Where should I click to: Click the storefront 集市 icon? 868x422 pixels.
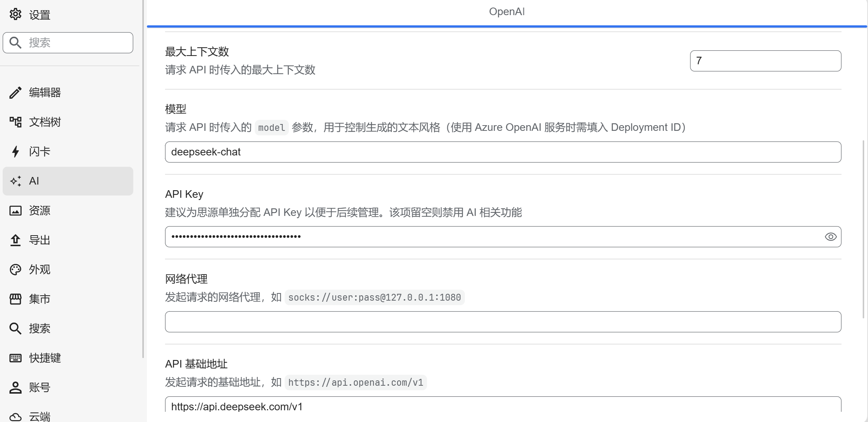16,299
